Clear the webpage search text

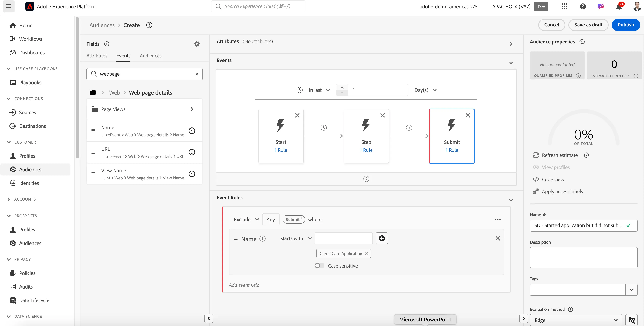[x=197, y=74]
